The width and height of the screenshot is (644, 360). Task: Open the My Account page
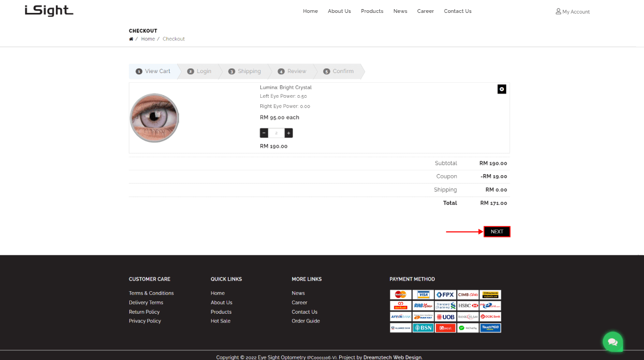click(x=573, y=11)
